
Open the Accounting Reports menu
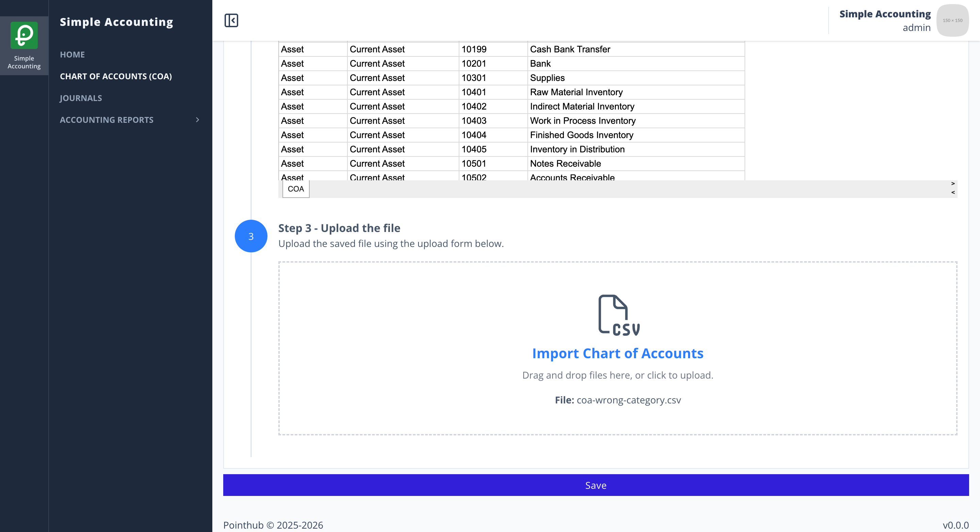(107, 119)
